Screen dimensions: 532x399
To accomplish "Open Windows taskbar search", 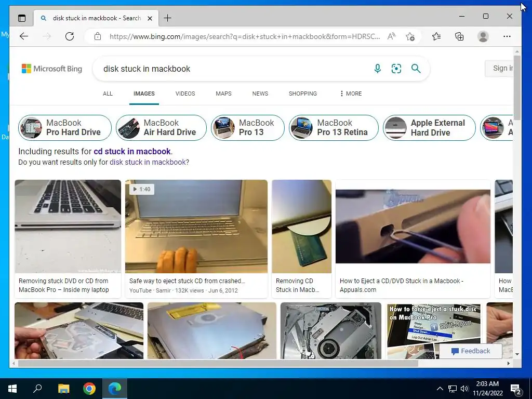I will click(x=37, y=389).
